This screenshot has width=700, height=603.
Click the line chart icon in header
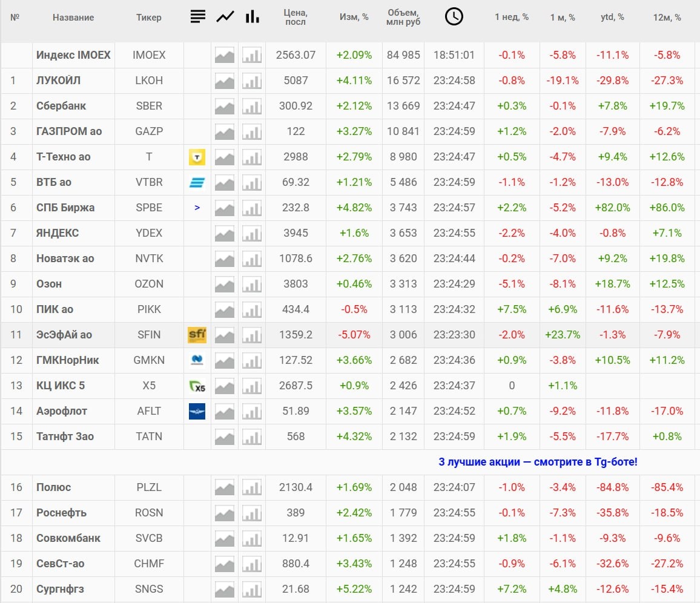[225, 17]
